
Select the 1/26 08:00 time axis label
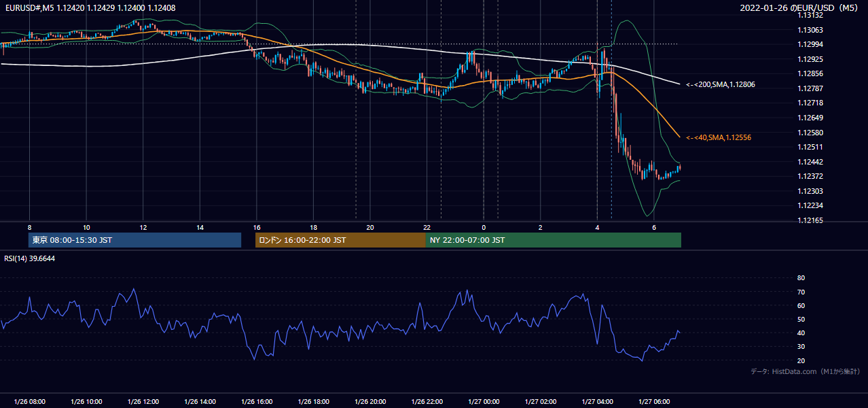point(29,402)
